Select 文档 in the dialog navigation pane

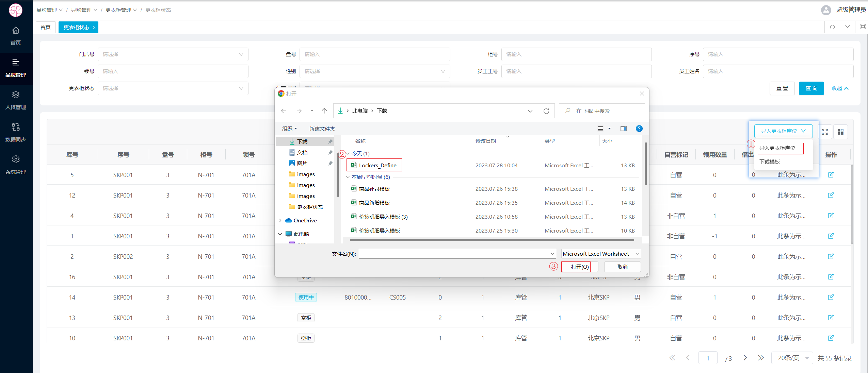click(302, 153)
